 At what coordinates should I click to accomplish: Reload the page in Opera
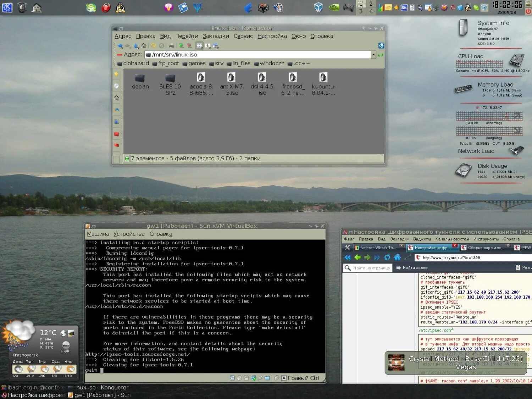coord(387,257)
